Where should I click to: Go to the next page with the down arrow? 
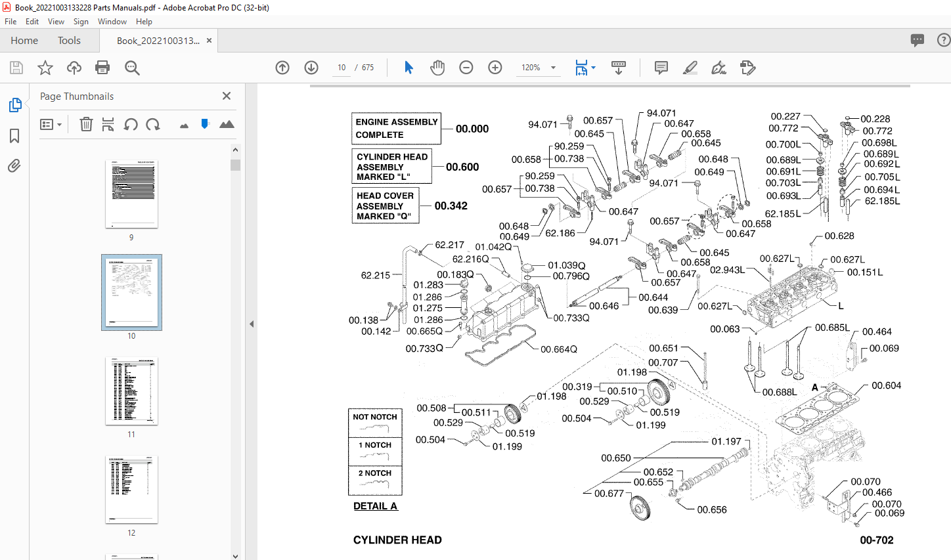tap(311, 68)
